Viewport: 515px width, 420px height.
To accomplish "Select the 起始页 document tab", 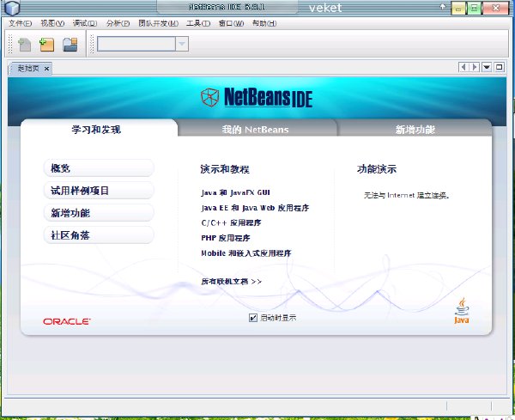I will click(28, 69).
